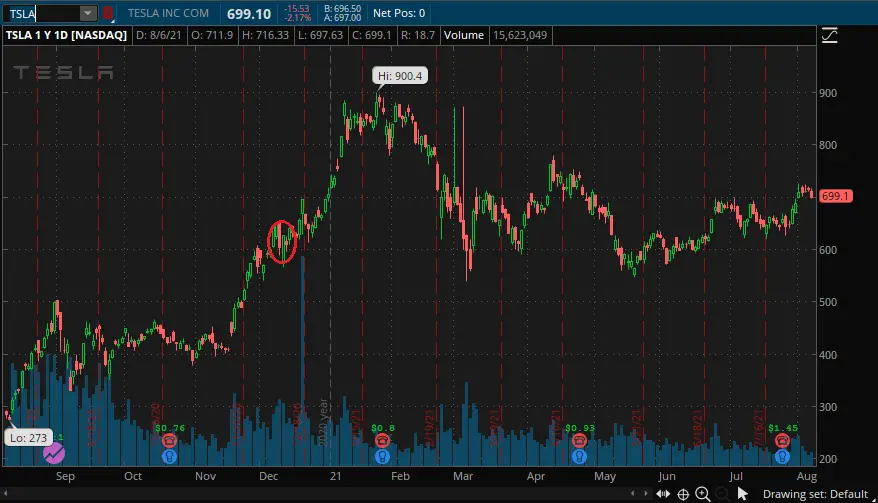The width and height of the screenshot is (878, 503).
Task: Click the red link/clipboard icon next to symbol box
Action: (108, 13)
